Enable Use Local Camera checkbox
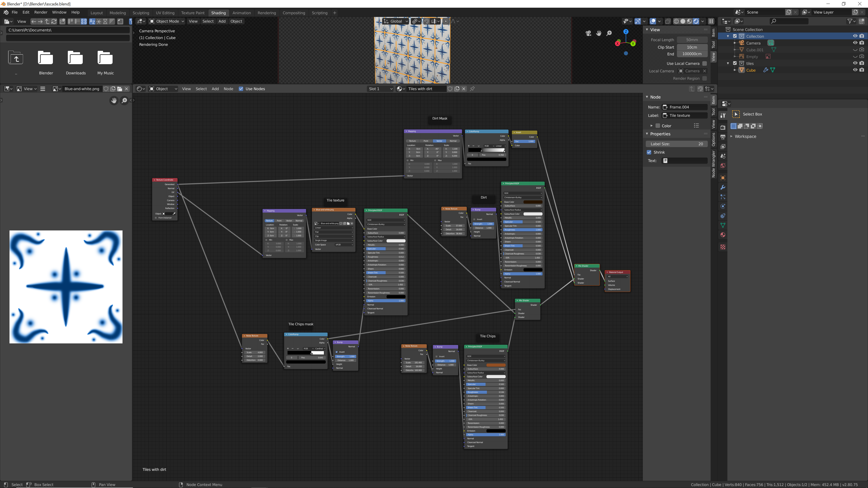The width and height of the screenshot is (868, 488). (x=704, y=64)
